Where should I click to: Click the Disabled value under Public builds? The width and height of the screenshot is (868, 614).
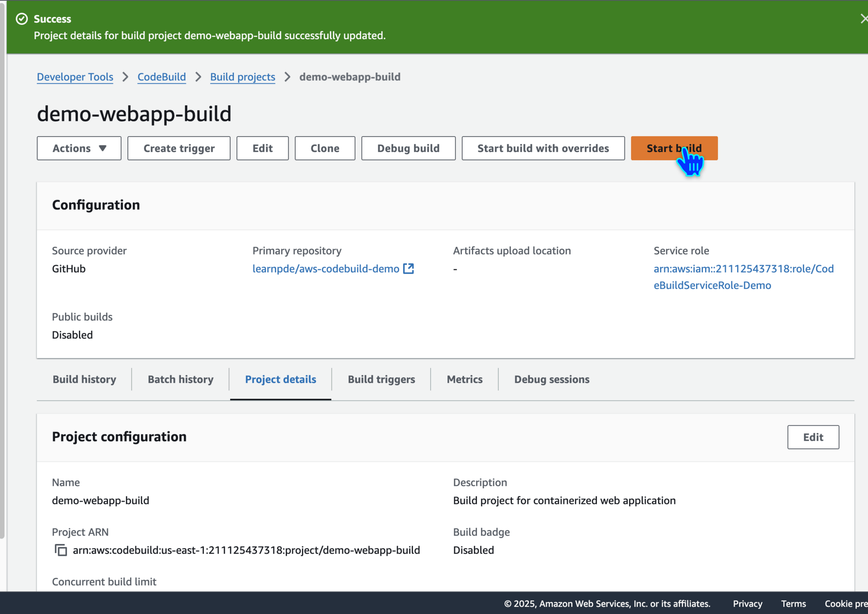point(72,335)
